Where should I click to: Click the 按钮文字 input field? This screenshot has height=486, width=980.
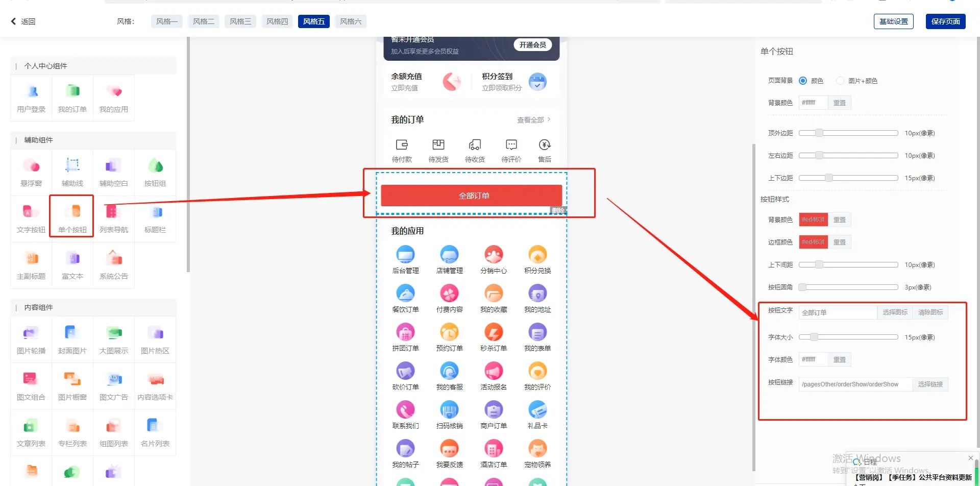pyautogui.click(x=837, y=312)
